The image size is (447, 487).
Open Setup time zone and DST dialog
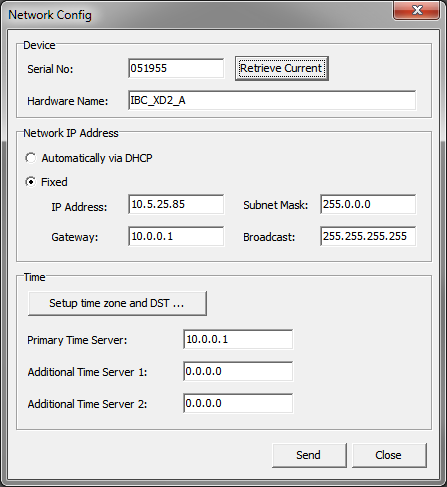click(117, 303)
